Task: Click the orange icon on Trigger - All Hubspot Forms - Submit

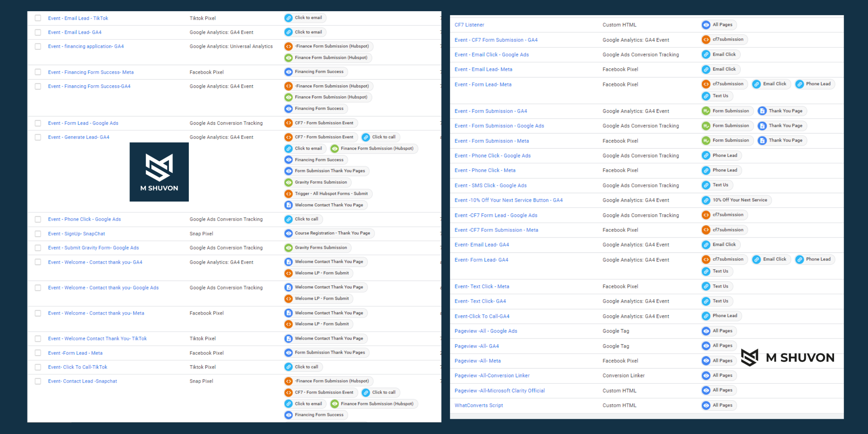Action: point(289,194)
